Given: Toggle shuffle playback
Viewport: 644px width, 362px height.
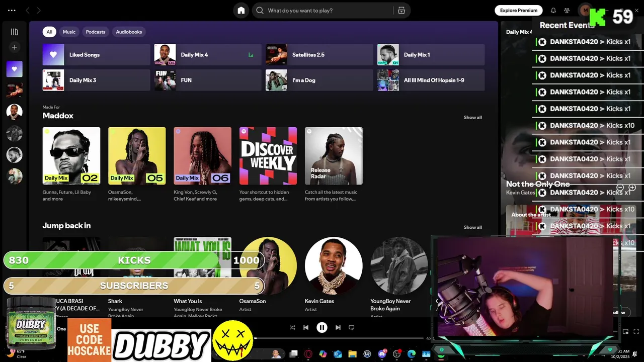Looking at the screenshot, I should [292, 327].
